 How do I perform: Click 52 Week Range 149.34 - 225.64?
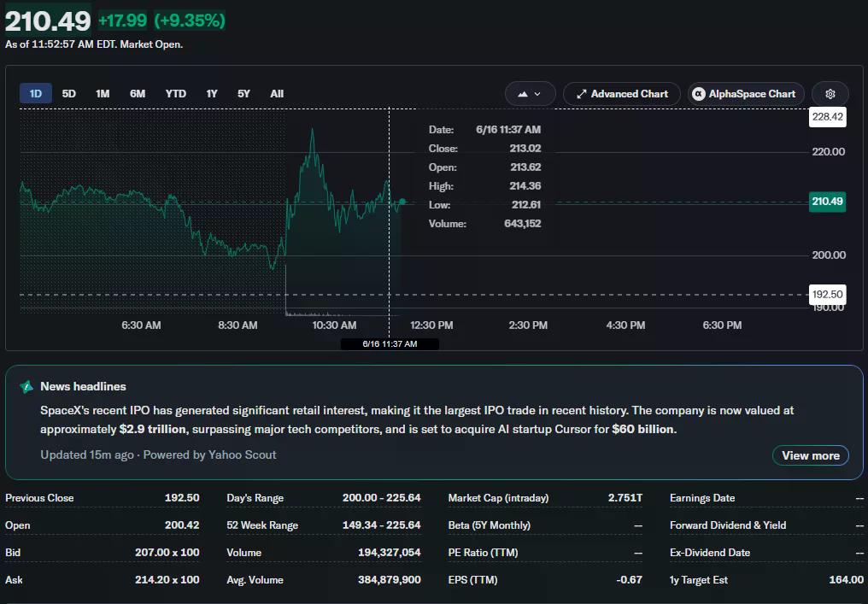coord(381,525)
